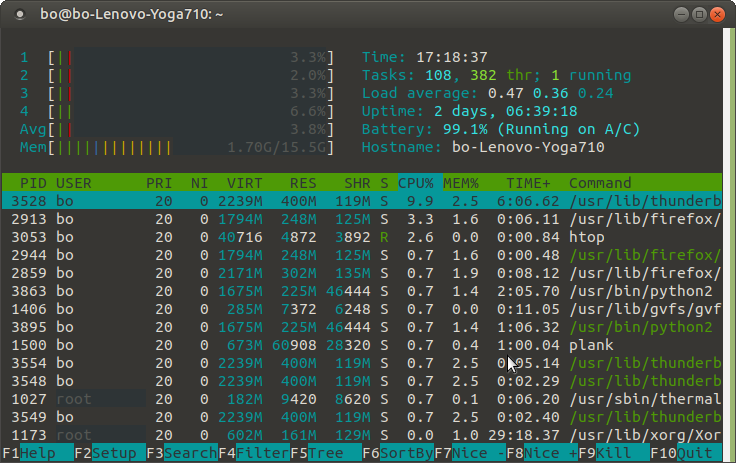Sort by RES column header

303,183
